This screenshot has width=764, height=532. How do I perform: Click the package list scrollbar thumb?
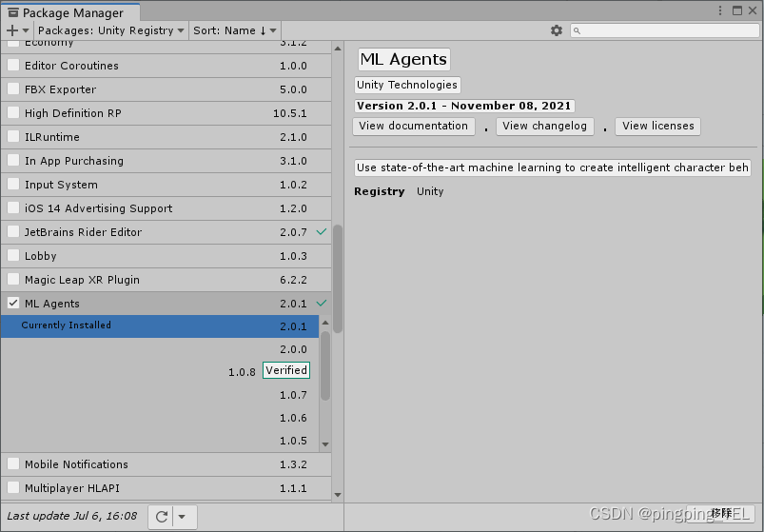point(338,279)
